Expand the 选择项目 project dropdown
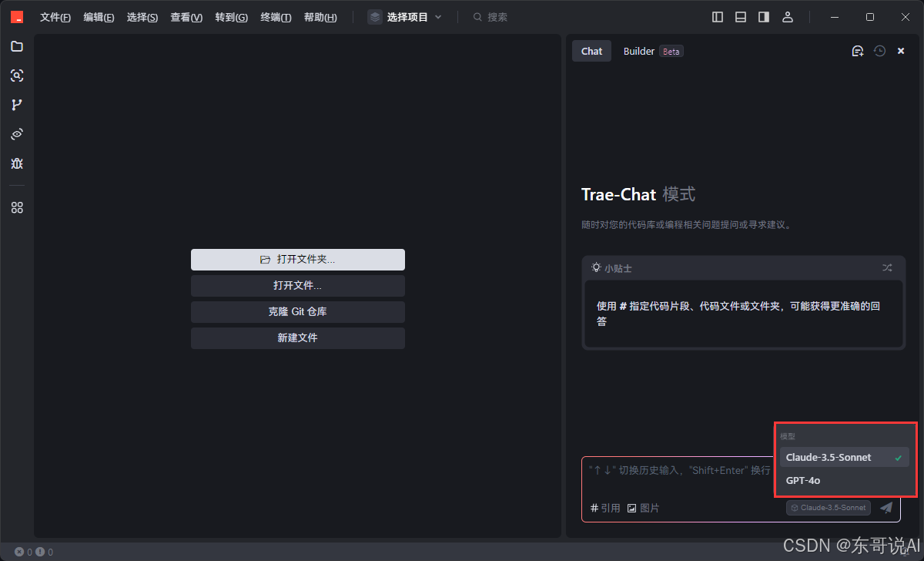Image resolution: width=924 pixels, height=561 pixels. click(406, 17)
